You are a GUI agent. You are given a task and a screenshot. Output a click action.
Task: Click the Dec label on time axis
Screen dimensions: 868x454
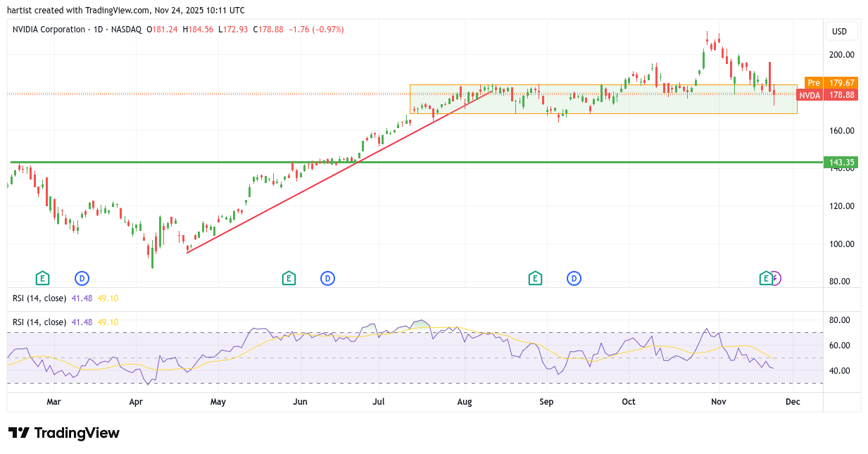[x=793, y=402]
